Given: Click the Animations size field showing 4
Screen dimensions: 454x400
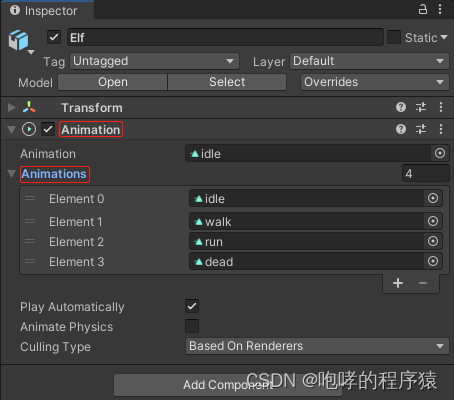Looking at the screenshot, I should [x=426, y=173].
